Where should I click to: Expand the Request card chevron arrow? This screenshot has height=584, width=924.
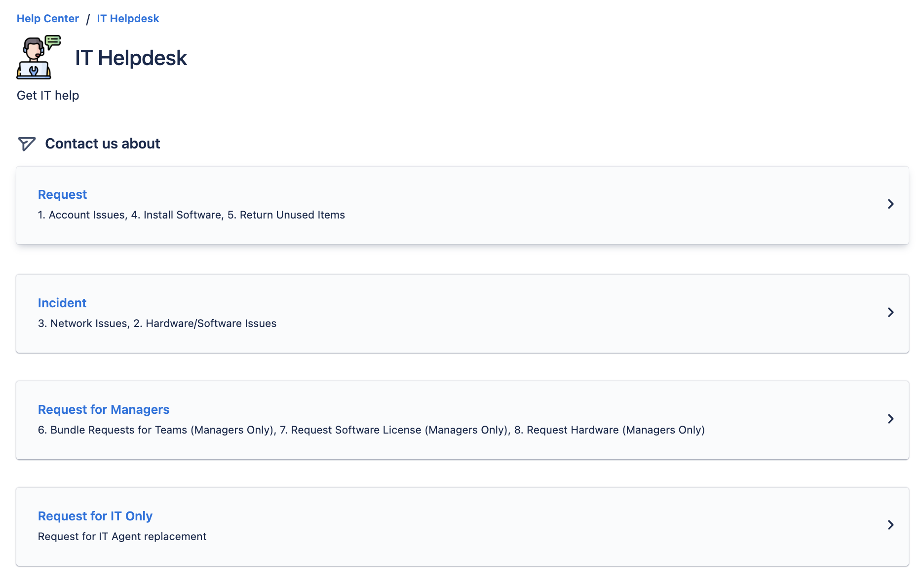point(890,204)
